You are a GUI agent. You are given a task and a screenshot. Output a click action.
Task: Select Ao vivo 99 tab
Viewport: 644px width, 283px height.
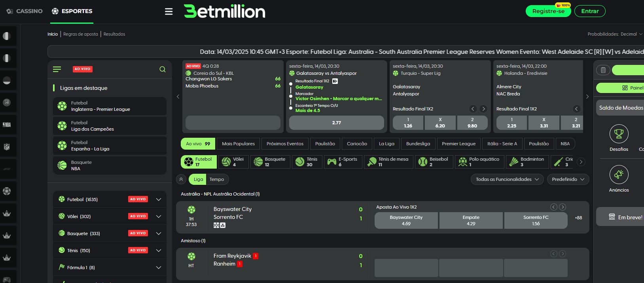(x=198, y=144)
